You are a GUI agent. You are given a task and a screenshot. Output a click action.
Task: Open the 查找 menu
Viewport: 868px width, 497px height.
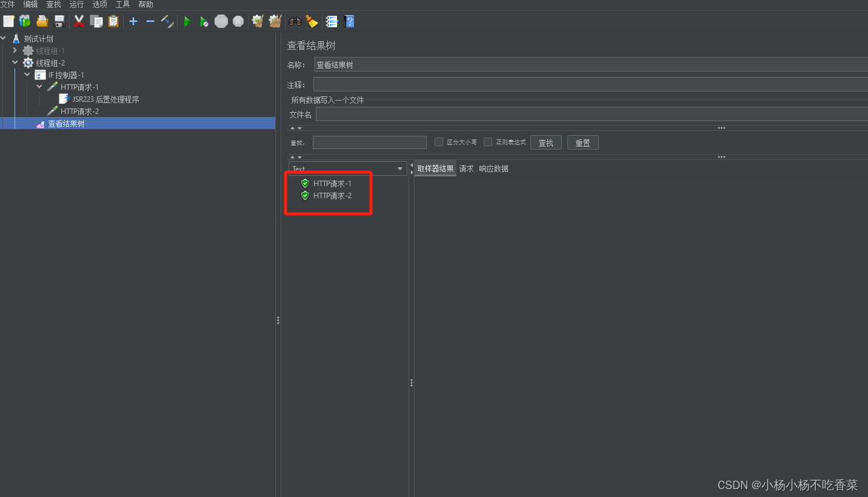[x=53, y=4]
